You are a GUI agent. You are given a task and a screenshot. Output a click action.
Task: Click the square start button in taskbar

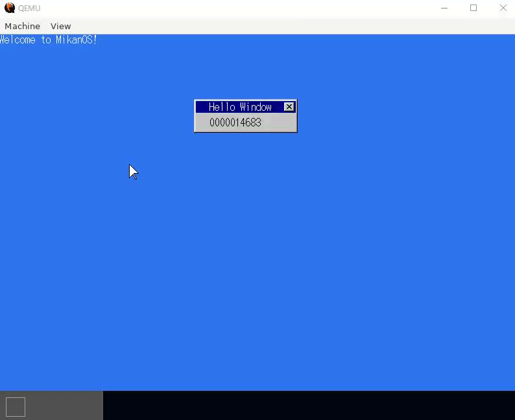pyautogui.click(x=16, y=407)
